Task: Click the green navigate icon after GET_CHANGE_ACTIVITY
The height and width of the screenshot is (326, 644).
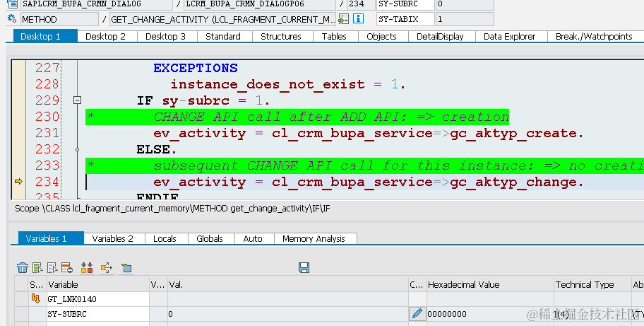Action: tap(343, 19)
